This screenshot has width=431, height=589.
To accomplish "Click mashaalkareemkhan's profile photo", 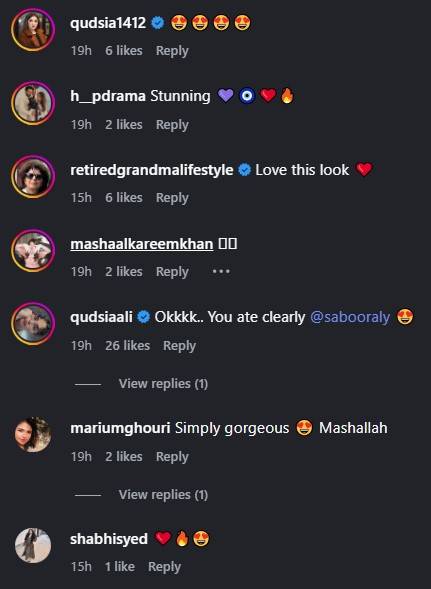I will tap(33, 250).
